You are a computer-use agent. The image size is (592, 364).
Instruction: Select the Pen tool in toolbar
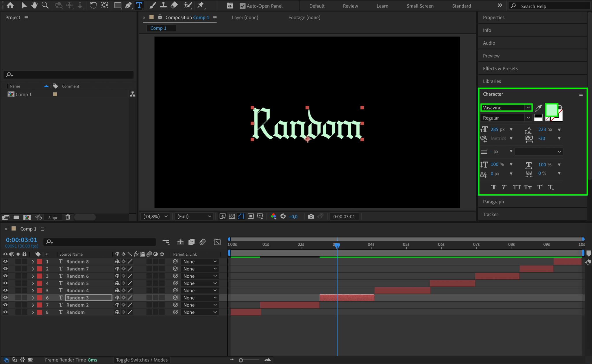point(128,5)
